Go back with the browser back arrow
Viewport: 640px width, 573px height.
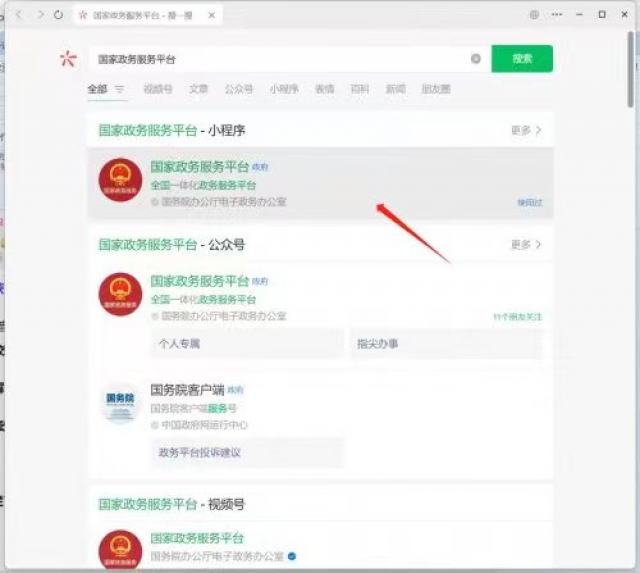coord(19,15)
